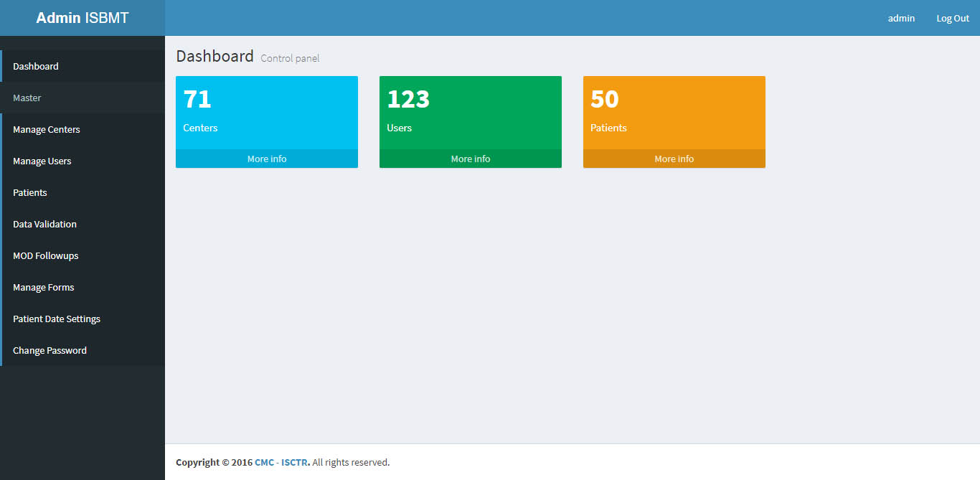Click the 71 Centers count
The image size is (980, 480).
tap(197, 99)
